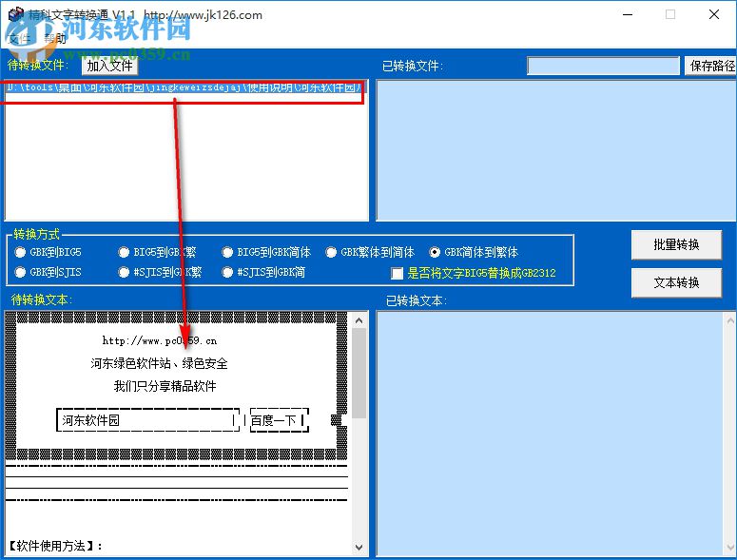Image resolution: width=737 pixels, height=560 pixels.
Task: Open the 帮助 menu
Action: tap(55, 39)
